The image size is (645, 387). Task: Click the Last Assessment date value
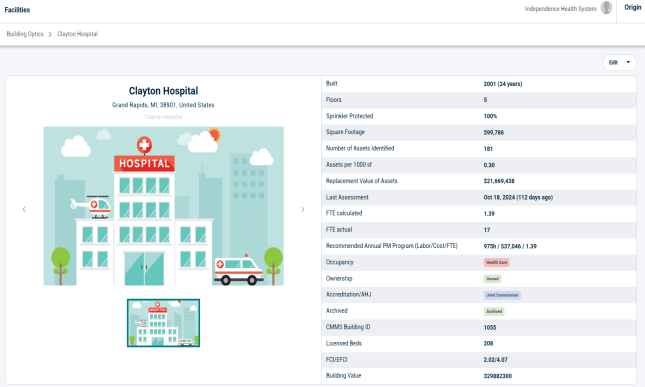click(518, 197)
